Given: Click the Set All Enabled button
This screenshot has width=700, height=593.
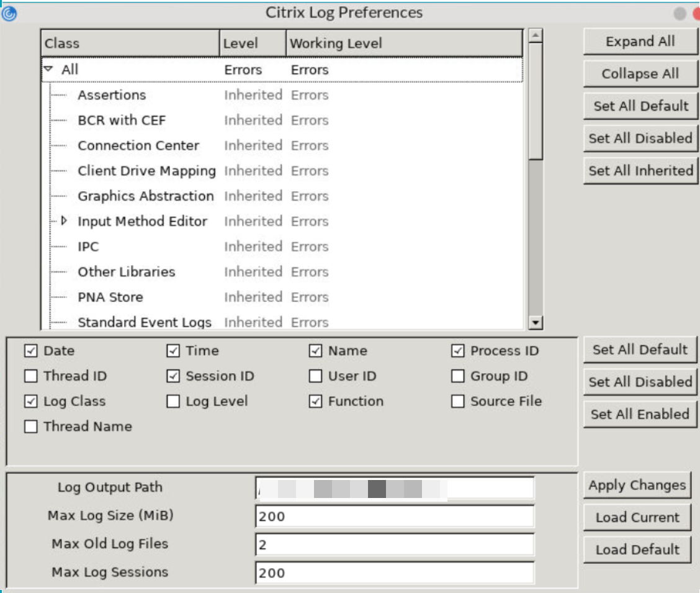Looking at the screenshot, I should [x=640, y=414].
